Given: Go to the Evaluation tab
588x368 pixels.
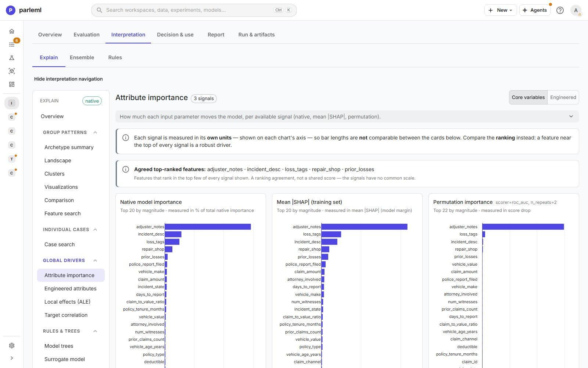Looking at the screenshot, I should (x=86, y=35).
